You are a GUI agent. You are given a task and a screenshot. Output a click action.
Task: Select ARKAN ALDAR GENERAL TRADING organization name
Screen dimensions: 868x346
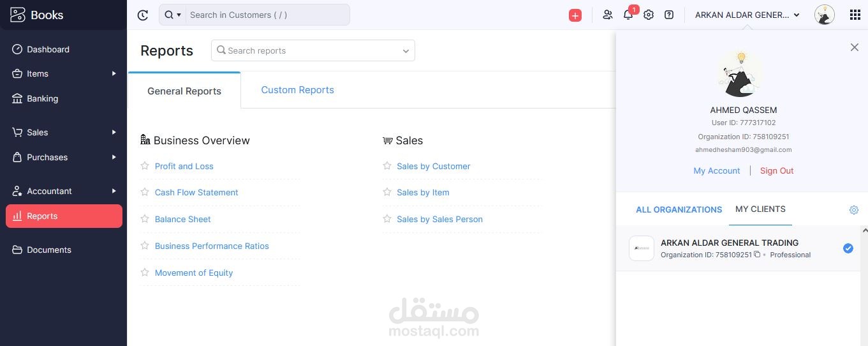[730, 243]
